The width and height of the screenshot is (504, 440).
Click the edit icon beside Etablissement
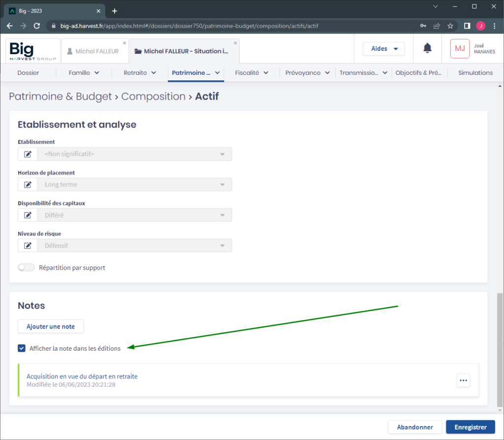point(28,154)
